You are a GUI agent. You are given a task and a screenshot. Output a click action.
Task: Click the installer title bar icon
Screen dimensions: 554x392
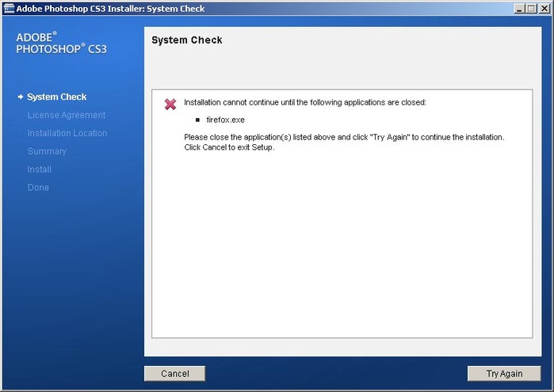(9, 9)
